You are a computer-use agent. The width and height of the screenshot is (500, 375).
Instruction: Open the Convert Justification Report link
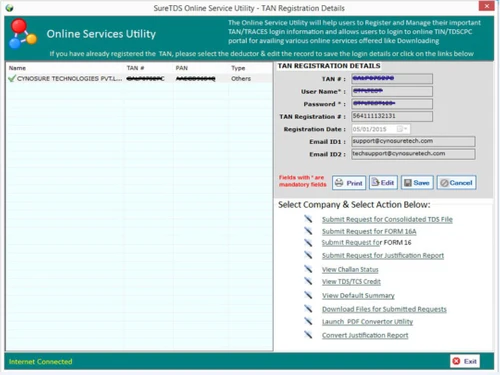pyautogui.click(x=365, y=335)
